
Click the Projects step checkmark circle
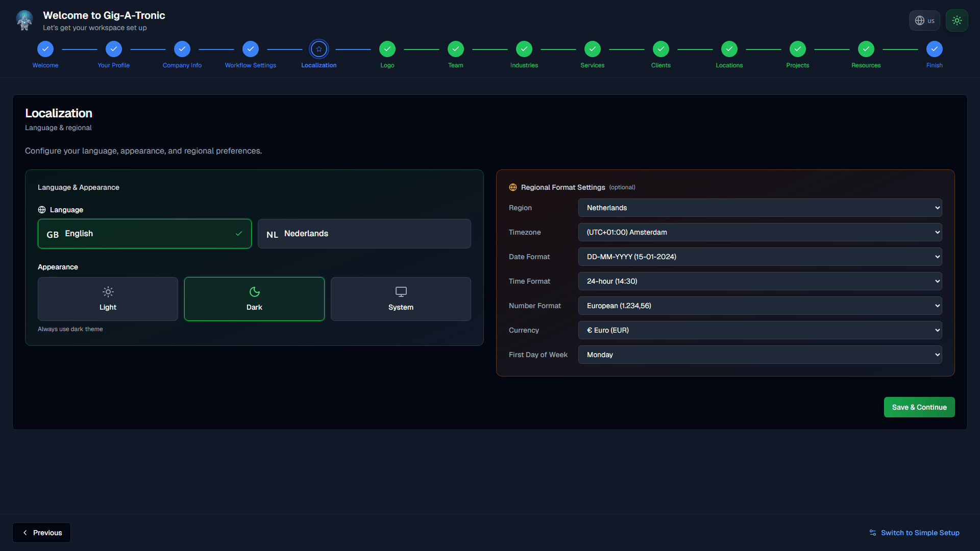[x=798, y=49]
